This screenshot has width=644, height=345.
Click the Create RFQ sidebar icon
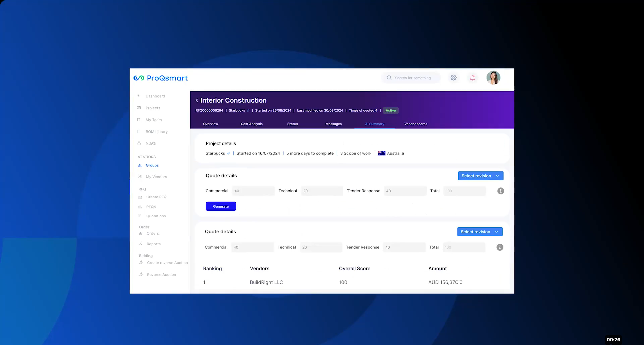(140, 197)
